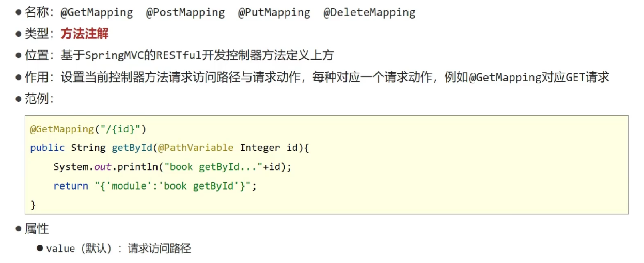Click the @PathVariable annotation in the code

pos(196,148)
